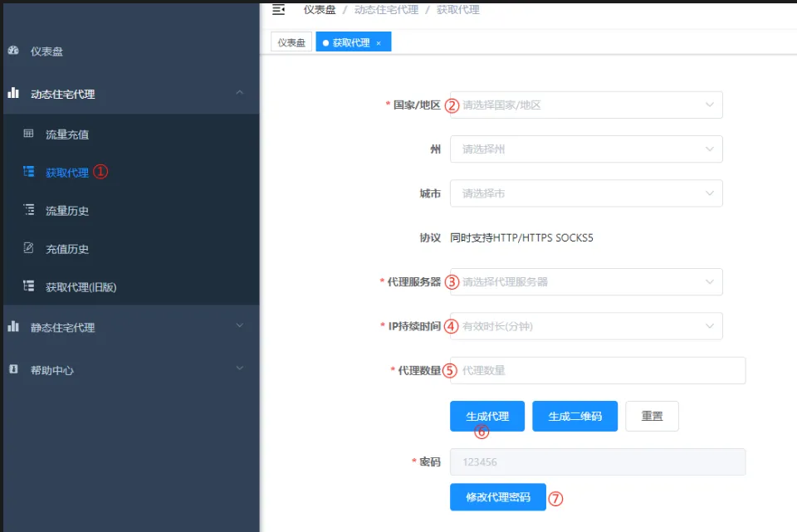This screenshot has width=797, height=532.
Task: Click the 生成代理 generate proxy button
Action: pyautogui.click(x=487, y=416)
